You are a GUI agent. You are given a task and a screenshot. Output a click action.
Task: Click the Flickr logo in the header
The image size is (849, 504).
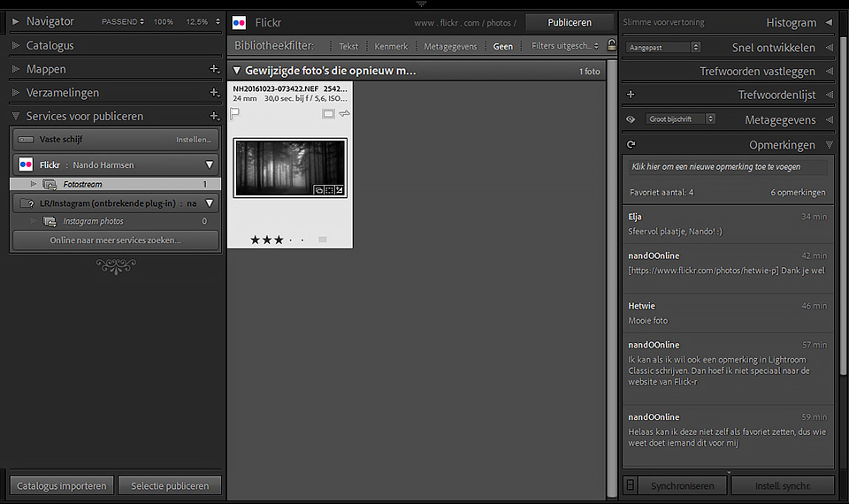[x=239, y=23]
